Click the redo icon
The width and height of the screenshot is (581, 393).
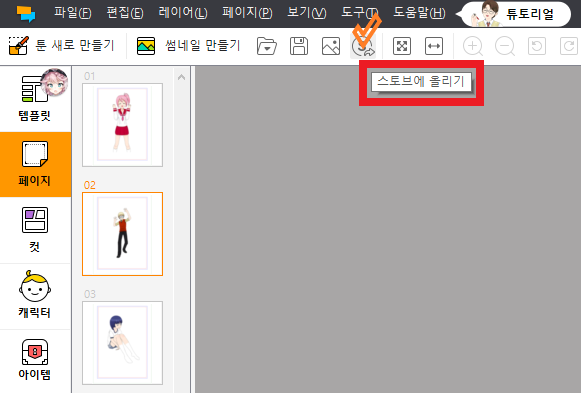568,46
